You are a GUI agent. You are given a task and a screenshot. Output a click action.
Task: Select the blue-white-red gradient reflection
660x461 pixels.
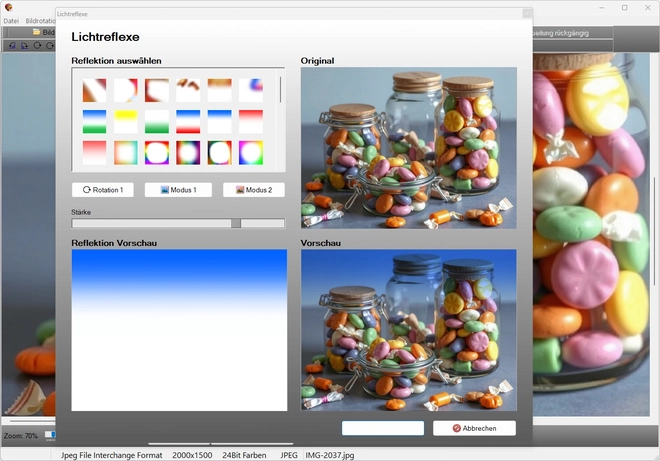click(x=188, y=121)
